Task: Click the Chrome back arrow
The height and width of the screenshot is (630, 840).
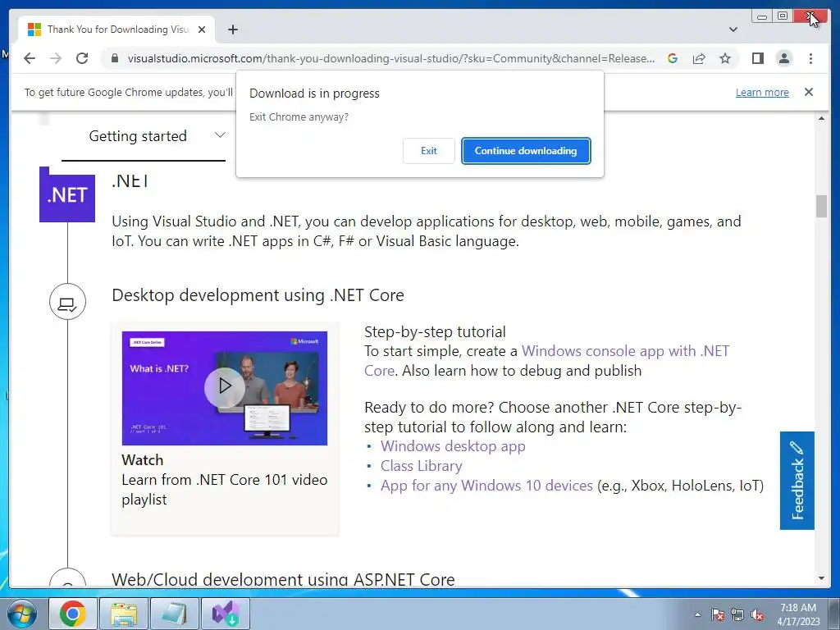Action: [x=30, y=58]
